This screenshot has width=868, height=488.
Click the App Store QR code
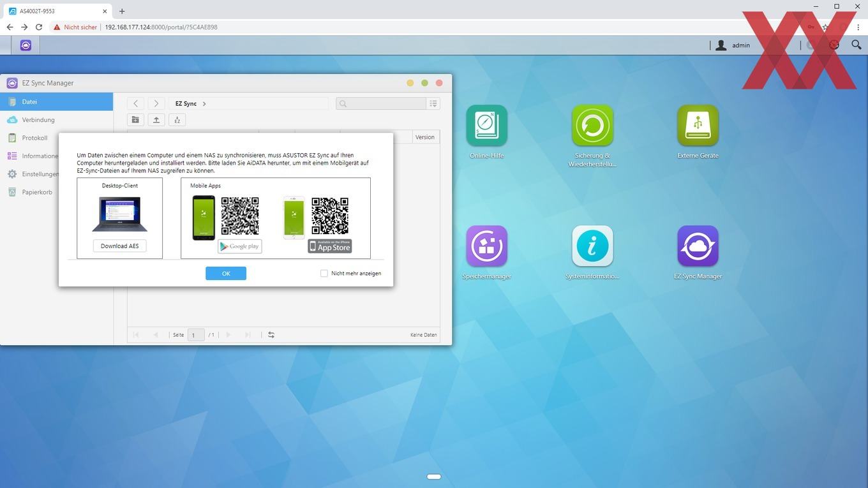(x=330, y=216)
